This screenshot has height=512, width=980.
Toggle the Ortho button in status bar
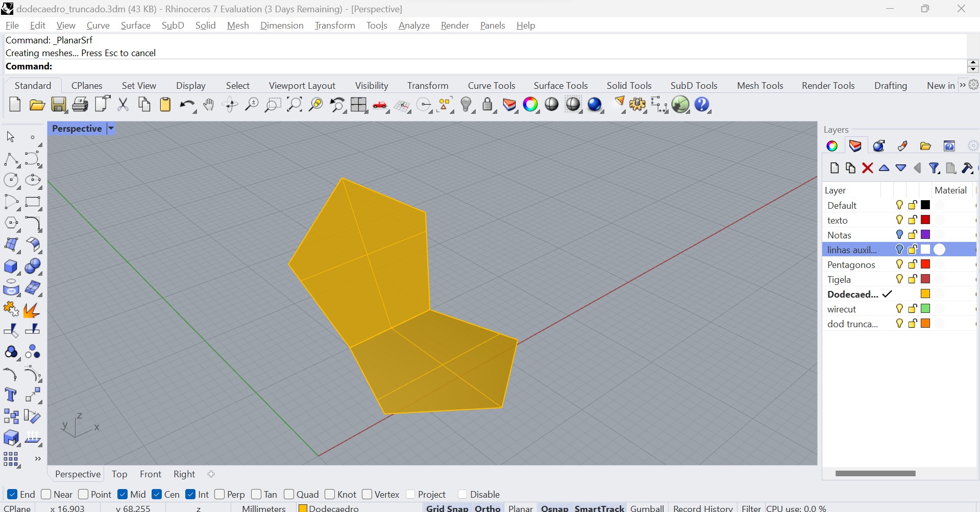pos(487,508)
